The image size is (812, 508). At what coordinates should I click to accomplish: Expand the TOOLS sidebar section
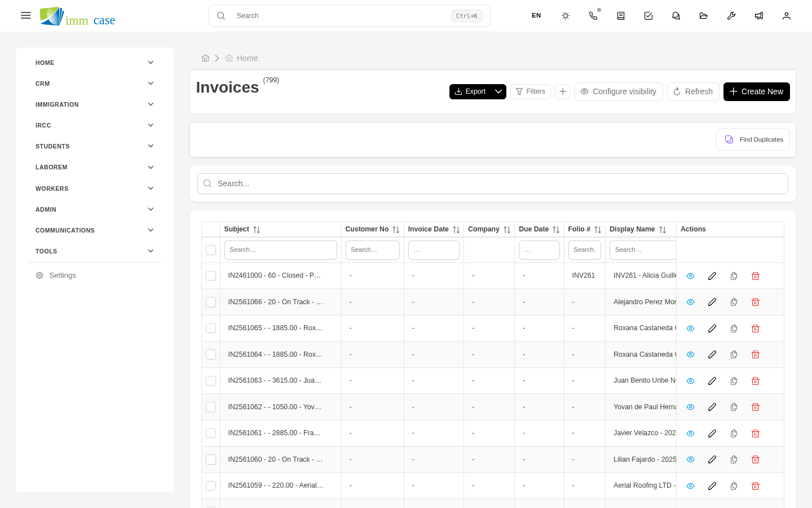tap(94, 251)
